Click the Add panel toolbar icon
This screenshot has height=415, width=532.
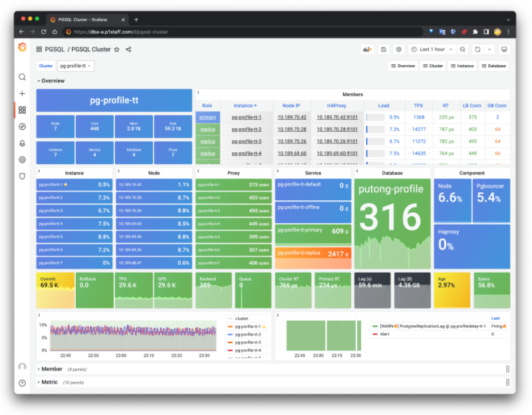tap(367, 49)
